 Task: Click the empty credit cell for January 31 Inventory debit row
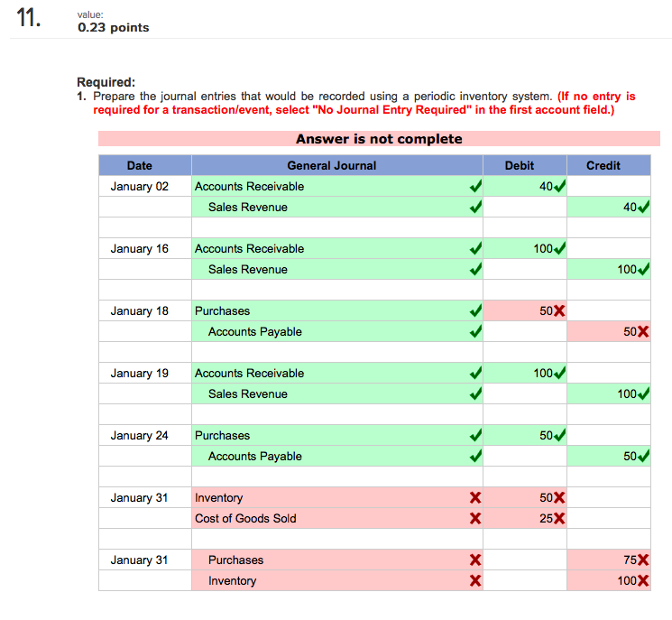pyautogui.click(x=609, y=497)
